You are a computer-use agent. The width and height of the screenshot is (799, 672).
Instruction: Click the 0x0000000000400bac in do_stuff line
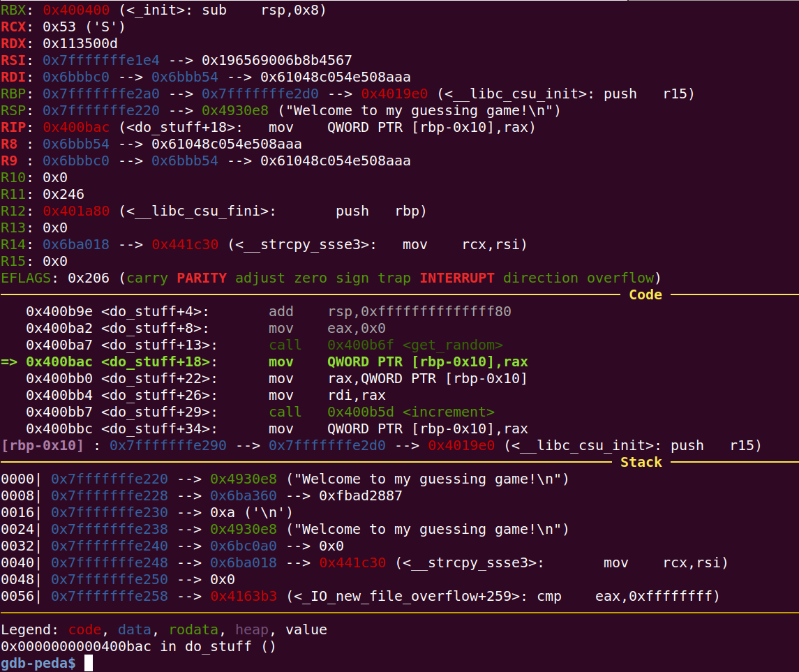click(138, 646)
